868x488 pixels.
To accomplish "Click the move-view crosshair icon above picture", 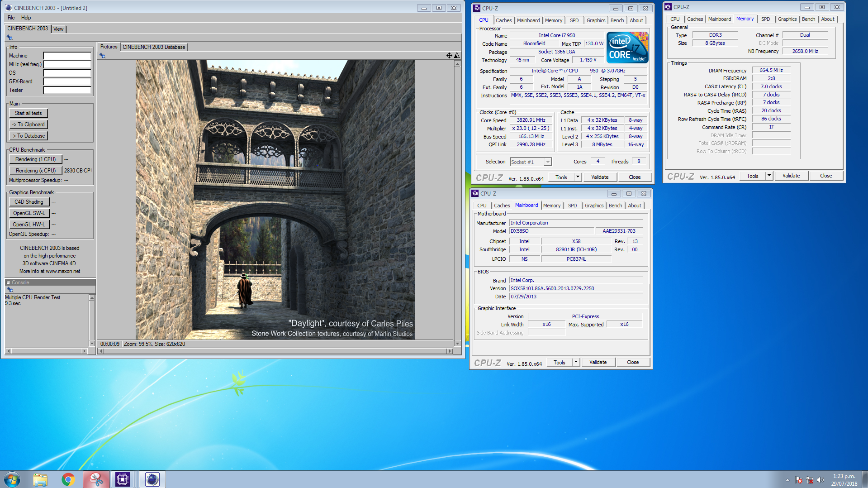I will tap(449, 55).
